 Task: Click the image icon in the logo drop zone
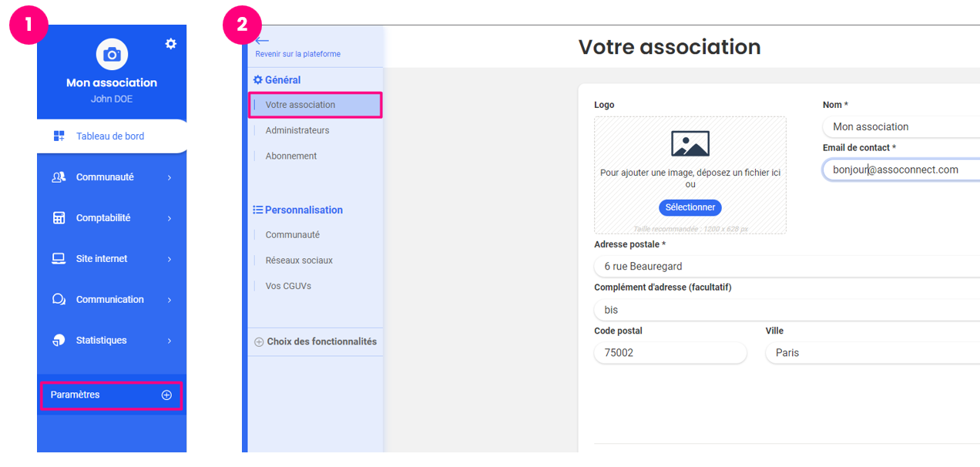pyautogui.click(x=690, y=143)
